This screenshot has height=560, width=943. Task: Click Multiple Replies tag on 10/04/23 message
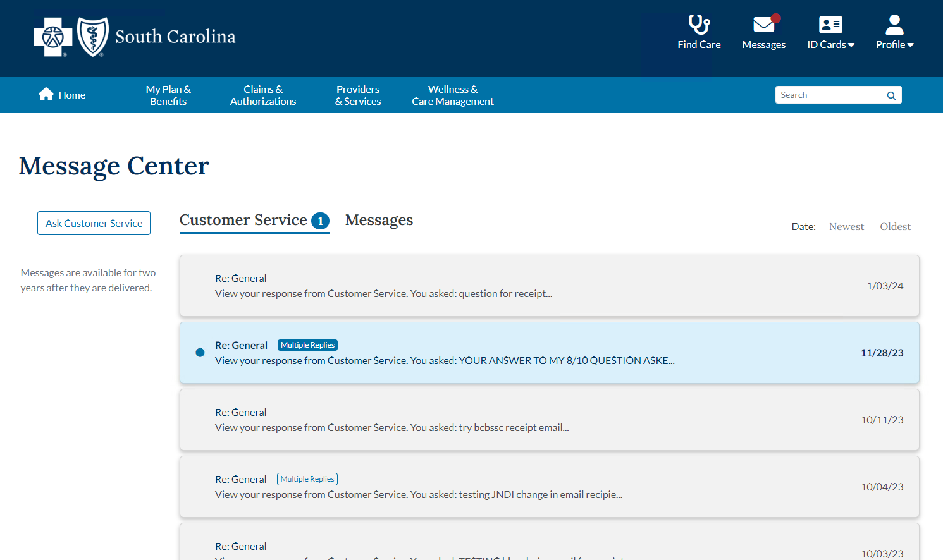pyautogui.click(x=307, y=479)
